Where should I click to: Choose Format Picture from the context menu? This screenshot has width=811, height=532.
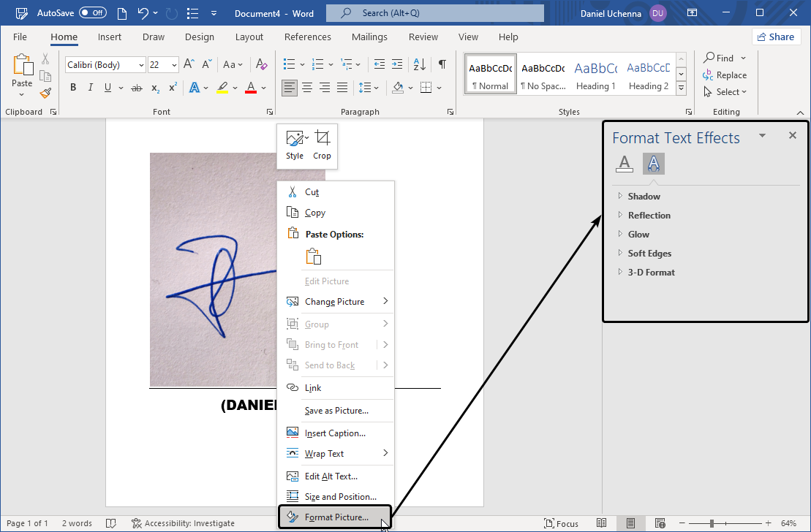pos(336,517)
